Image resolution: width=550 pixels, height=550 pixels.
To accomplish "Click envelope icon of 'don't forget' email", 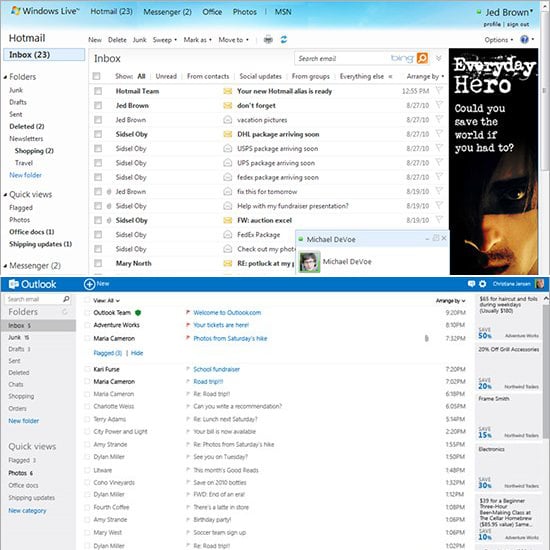I will (x=228, y=106).
